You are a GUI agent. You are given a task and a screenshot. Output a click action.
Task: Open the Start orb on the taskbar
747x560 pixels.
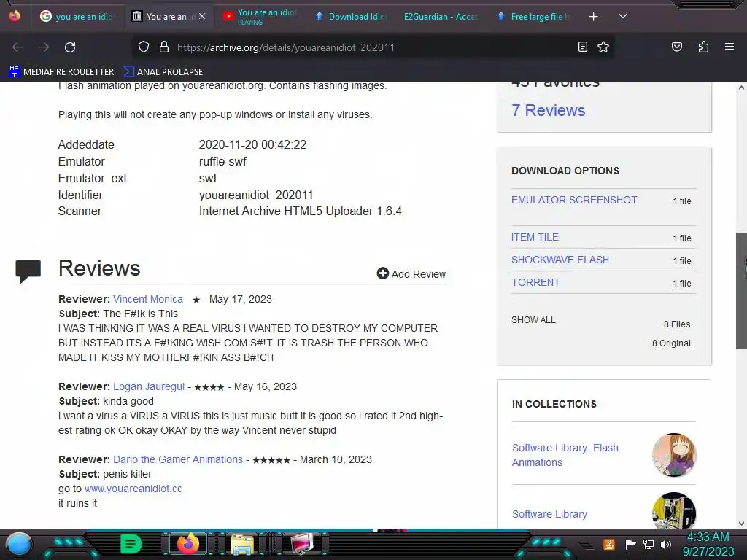click(x=19, y=544)
